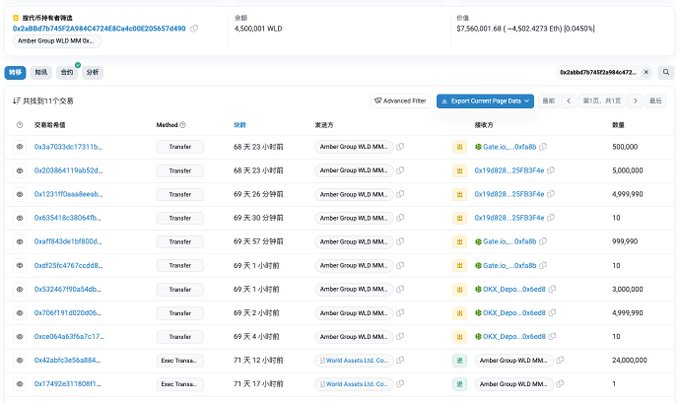Switch to the 合约 tab
Screen dimensions: 680x403
coord(67,72)
